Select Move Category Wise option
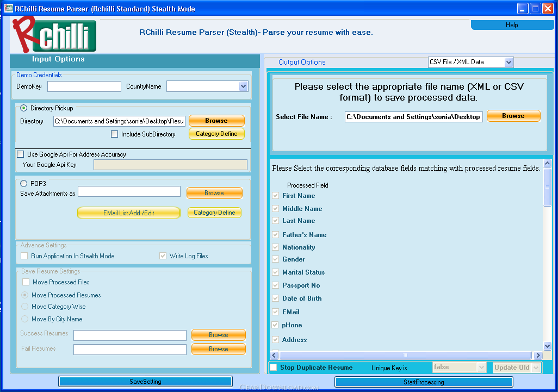Screen dimensions: 558x392 (25, 306)
